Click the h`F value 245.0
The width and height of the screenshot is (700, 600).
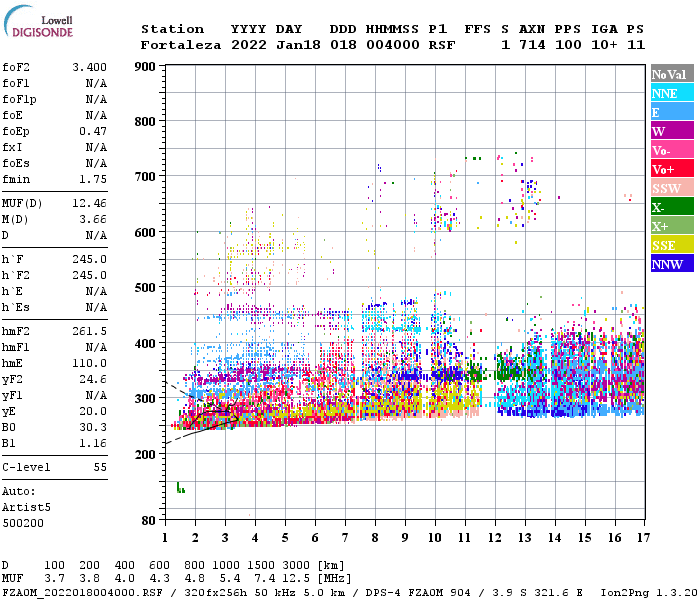90,259
